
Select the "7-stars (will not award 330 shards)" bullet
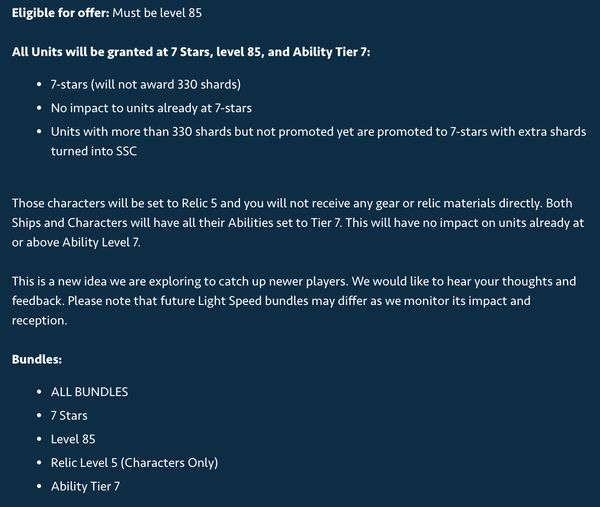click(146, 85)
